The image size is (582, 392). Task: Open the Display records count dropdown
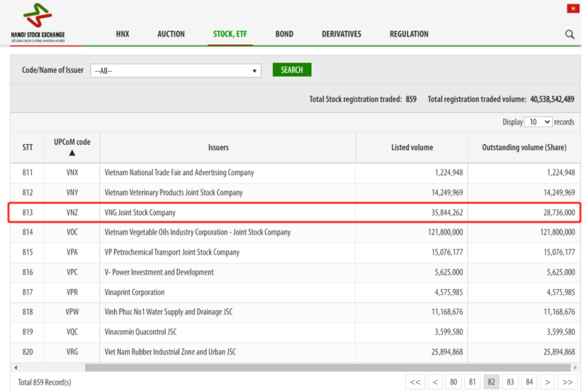click(538, 122)
